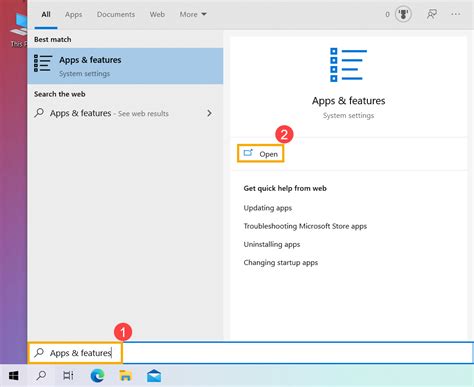Click the taskbar search magnifier icon
This screenshot has width=474, height=387.
(x=41, y=376)
